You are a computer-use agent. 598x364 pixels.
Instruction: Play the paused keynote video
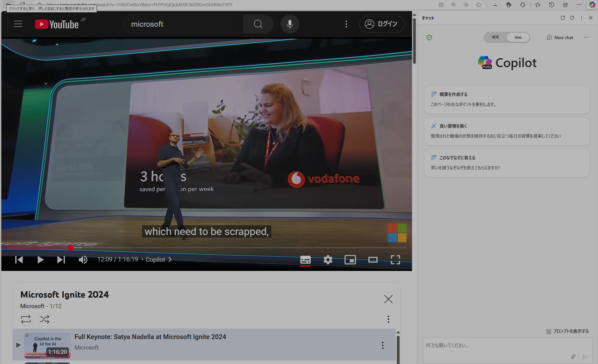[x=40, y=260]
